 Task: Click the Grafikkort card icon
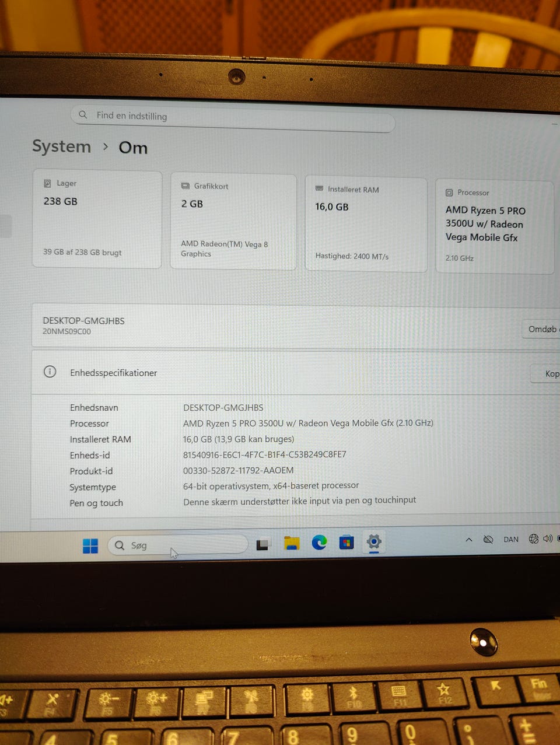pyautogui.click(x=185, y=186)
